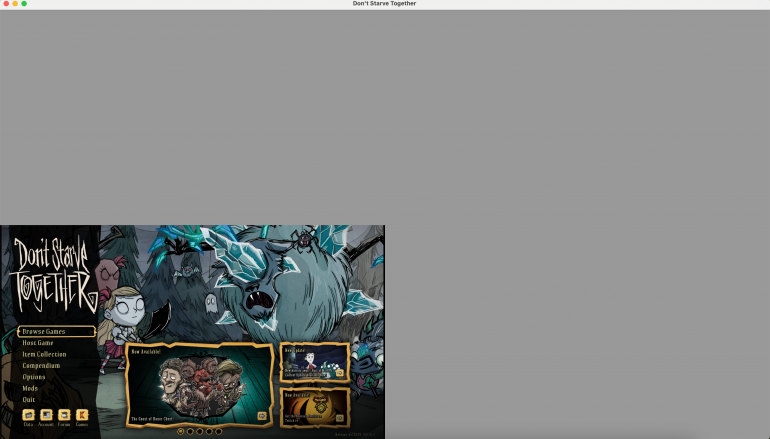Viewport: 770px width, 439px height.
Task: Open the Forum icon button
Action: 64,415
